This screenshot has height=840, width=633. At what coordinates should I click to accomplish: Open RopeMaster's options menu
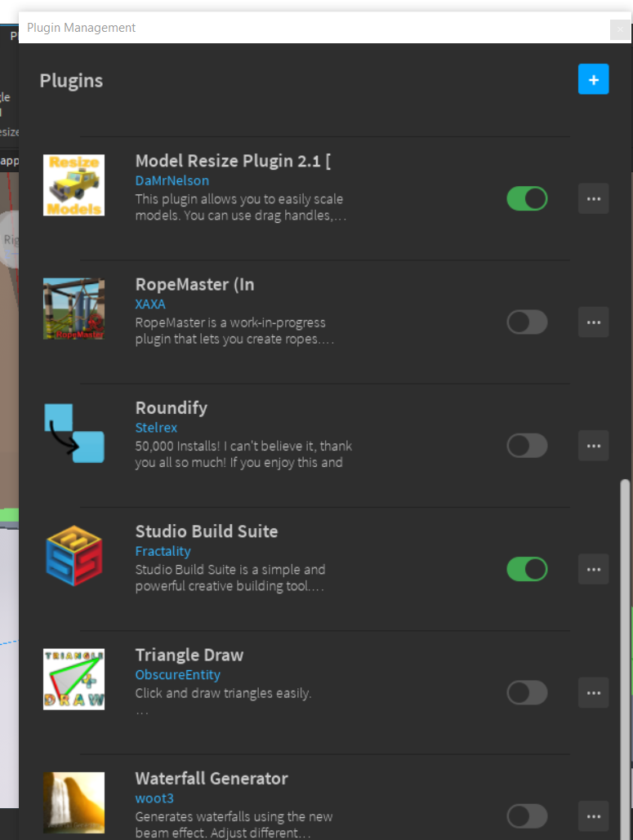(x=594, y=322)
